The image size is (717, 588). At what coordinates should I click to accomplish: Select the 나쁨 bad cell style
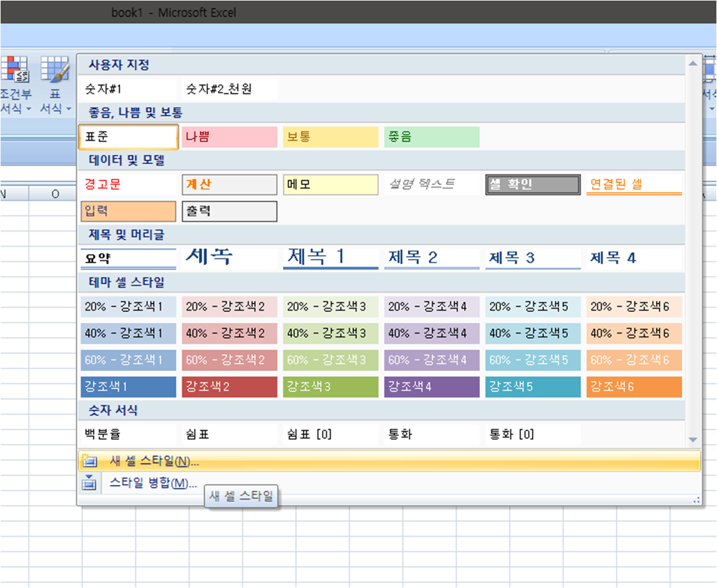coord(229,137)
